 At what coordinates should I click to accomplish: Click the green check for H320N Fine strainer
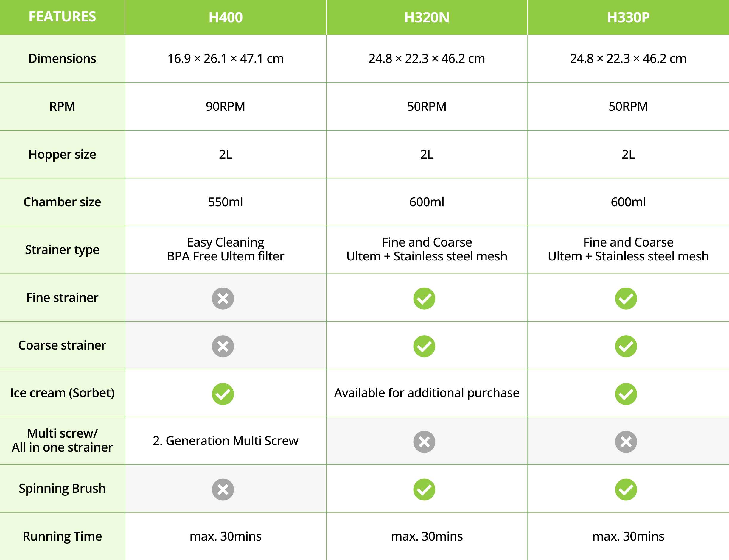pos(424,298)
